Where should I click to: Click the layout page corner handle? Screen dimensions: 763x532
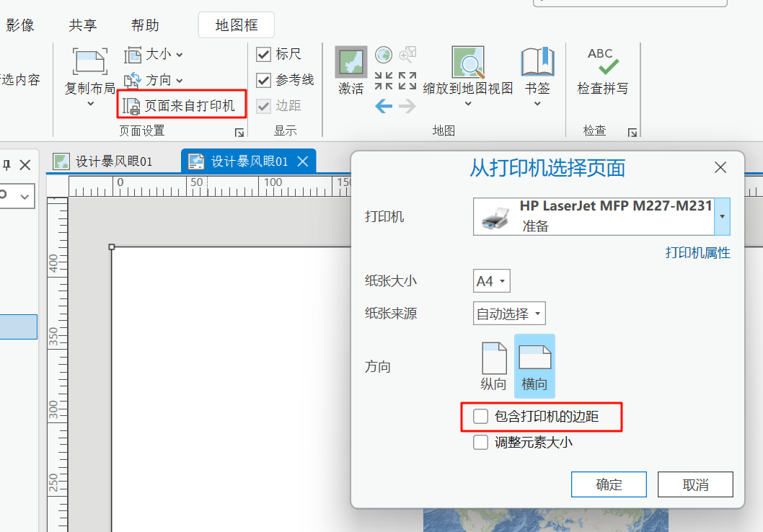click(112, 247)
